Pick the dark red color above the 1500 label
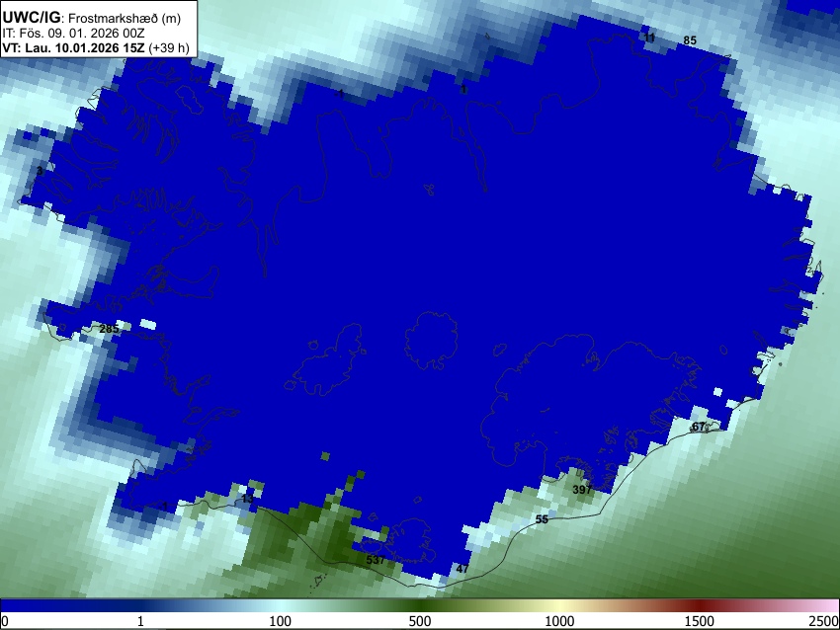 pos(700,606)
